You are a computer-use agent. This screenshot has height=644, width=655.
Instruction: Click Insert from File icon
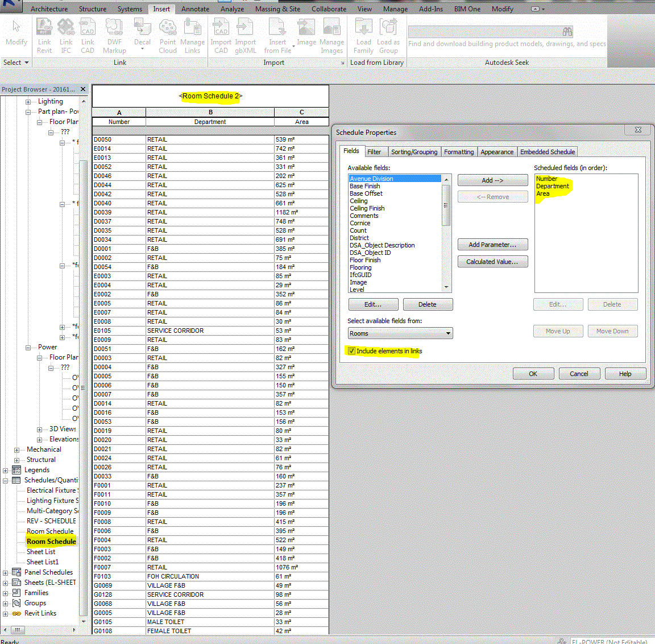[x=277, y=27]
